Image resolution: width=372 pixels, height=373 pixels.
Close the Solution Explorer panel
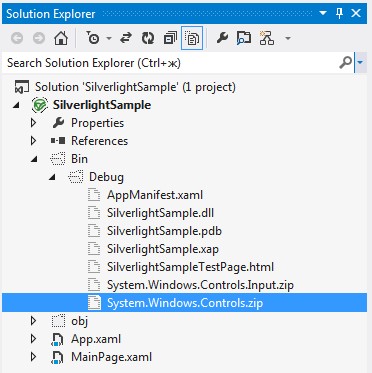[x=356, y=14]
